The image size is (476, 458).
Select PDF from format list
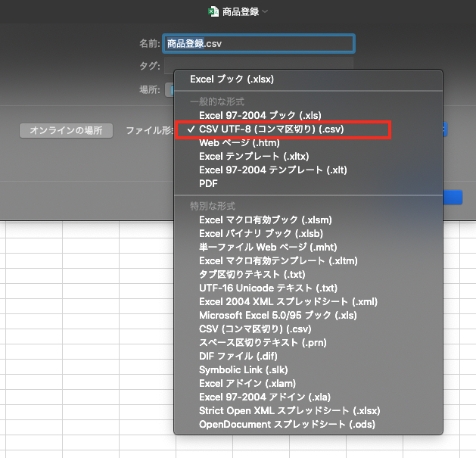tap(209, 183)
